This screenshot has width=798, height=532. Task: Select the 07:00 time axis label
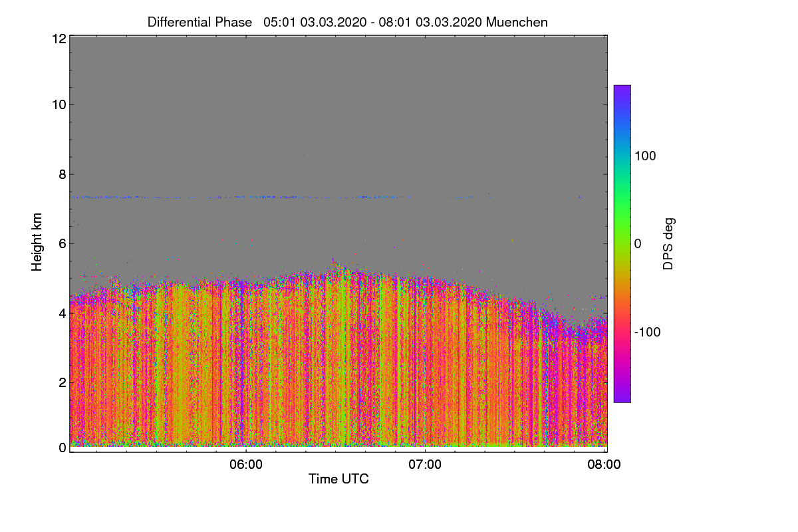[x=425, y=465]
